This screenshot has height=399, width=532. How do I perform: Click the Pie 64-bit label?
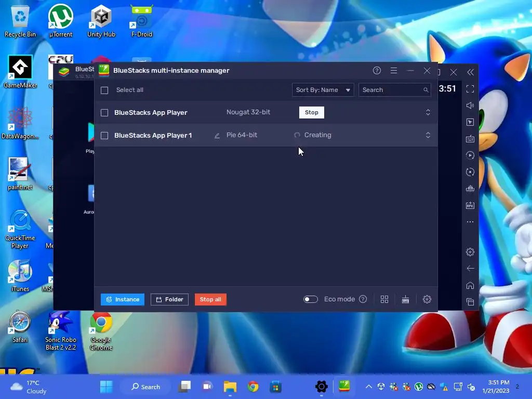[x=242, y=135]
